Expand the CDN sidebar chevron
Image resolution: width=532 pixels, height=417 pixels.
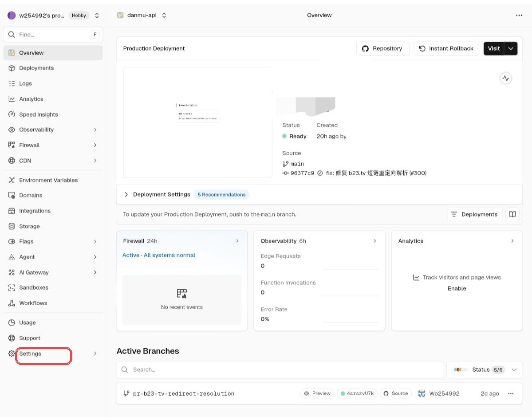point(95,161)
